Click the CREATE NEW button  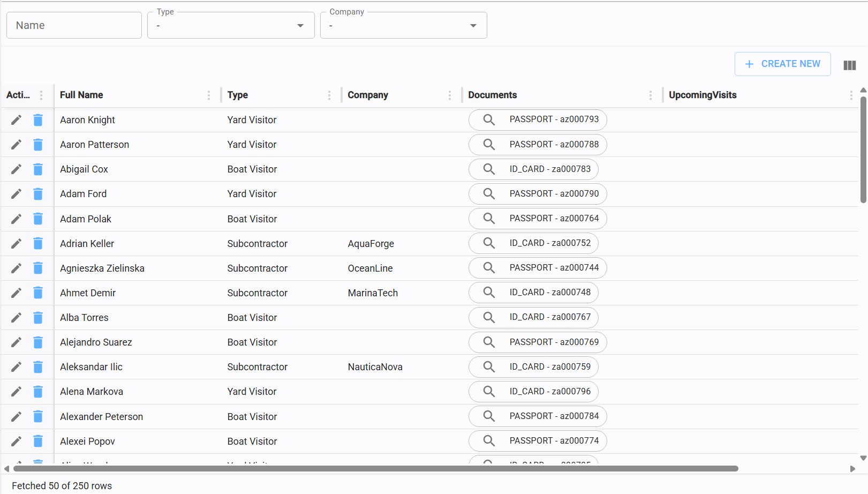pos(782,64)
